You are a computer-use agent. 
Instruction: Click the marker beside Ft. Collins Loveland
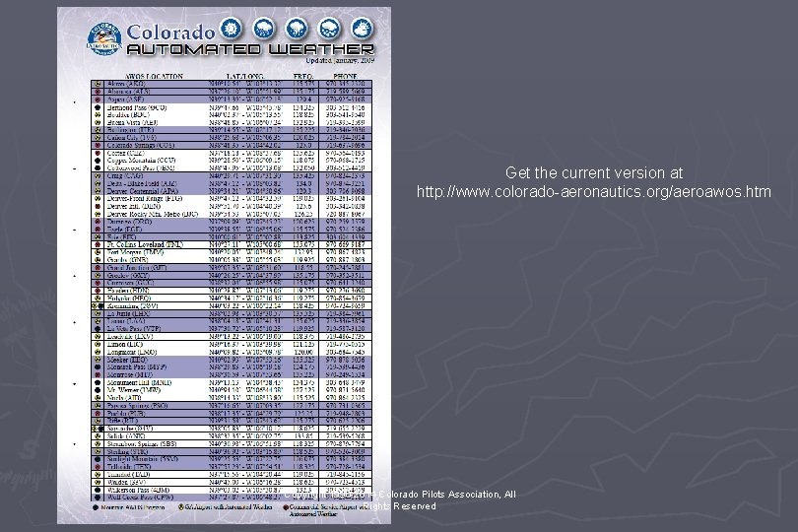pyautogui.click(x=98, y=245)
